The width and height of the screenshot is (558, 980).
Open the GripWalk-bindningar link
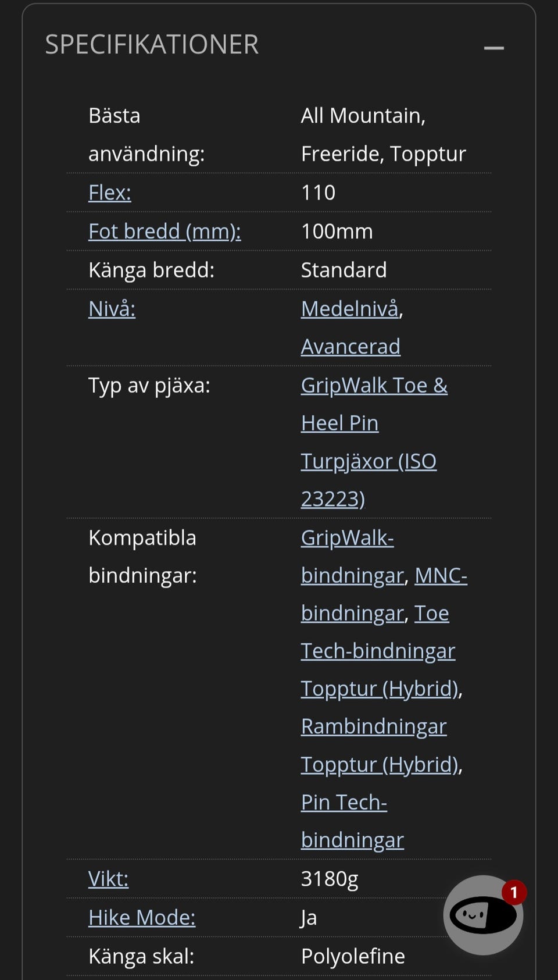347,538
